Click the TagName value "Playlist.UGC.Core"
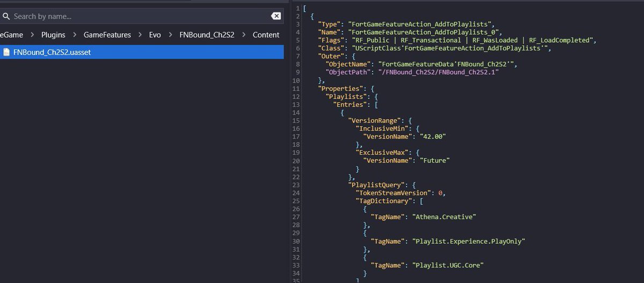Viewport: 644px width, 283px height. point(449,266)
